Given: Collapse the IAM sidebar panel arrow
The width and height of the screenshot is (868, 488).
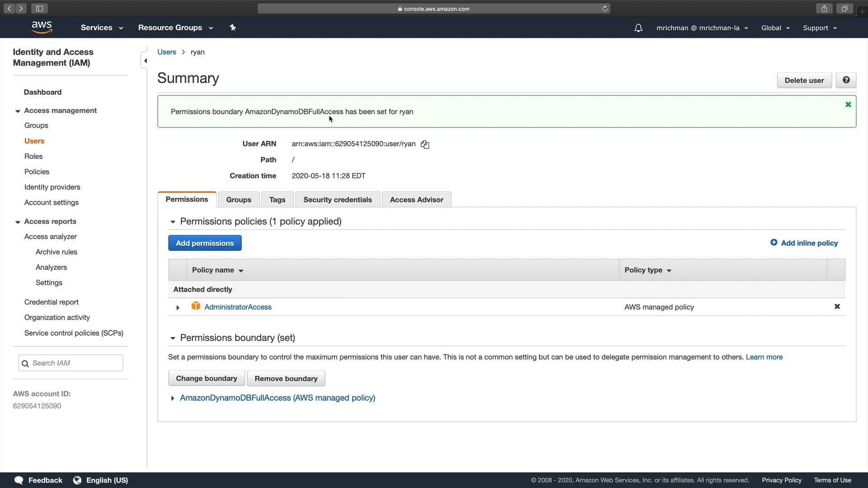Looking at the screenshot, I should [x=145, y=61].
